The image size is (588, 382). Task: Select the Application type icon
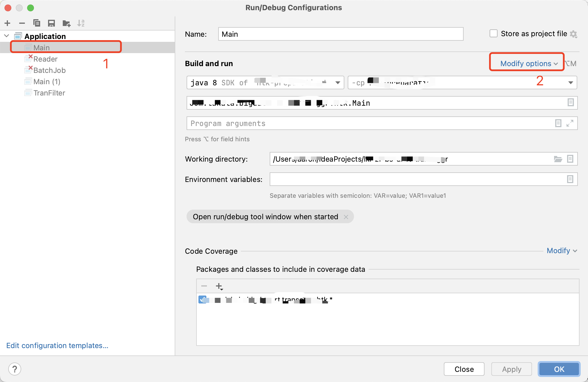tap(18, 36)
